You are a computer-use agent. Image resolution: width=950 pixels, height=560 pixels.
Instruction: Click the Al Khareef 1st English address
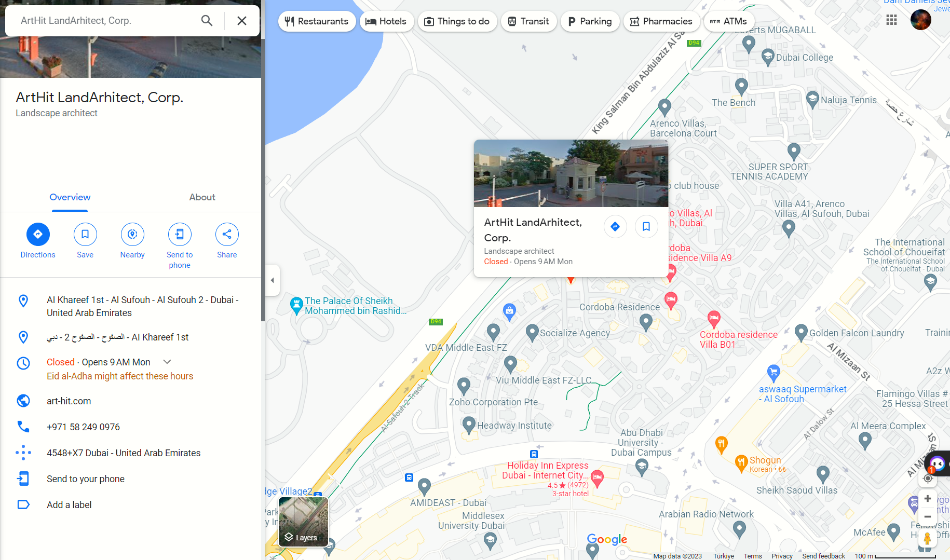[x=143, y=306]
